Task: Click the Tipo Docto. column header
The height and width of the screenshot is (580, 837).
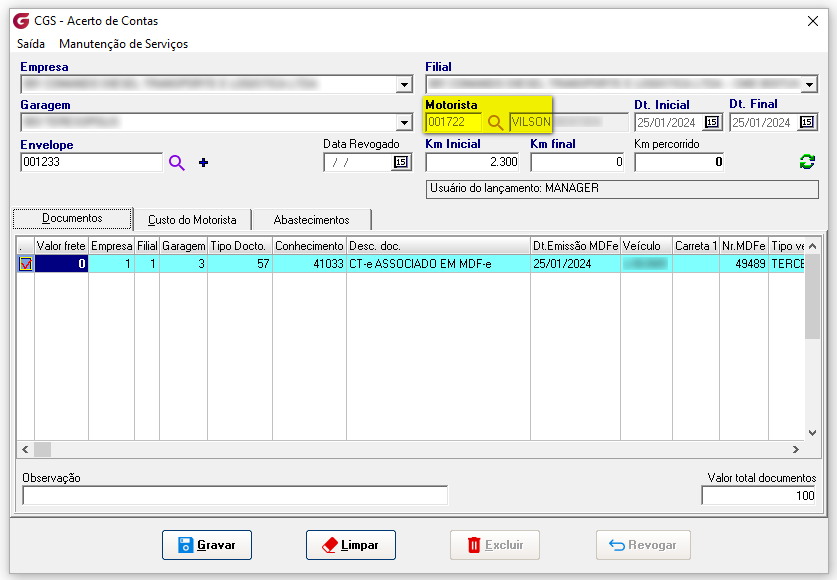Action: tap(240, 246)
